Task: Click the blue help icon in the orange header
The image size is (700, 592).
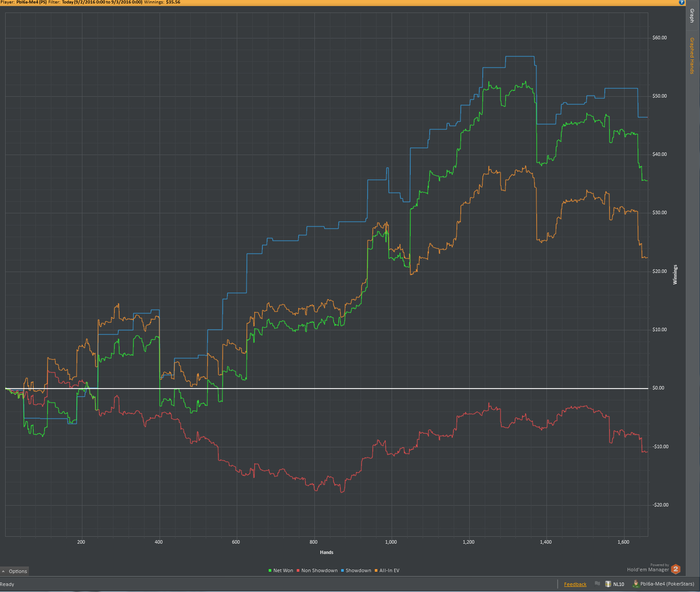Action: click(682, 2)
